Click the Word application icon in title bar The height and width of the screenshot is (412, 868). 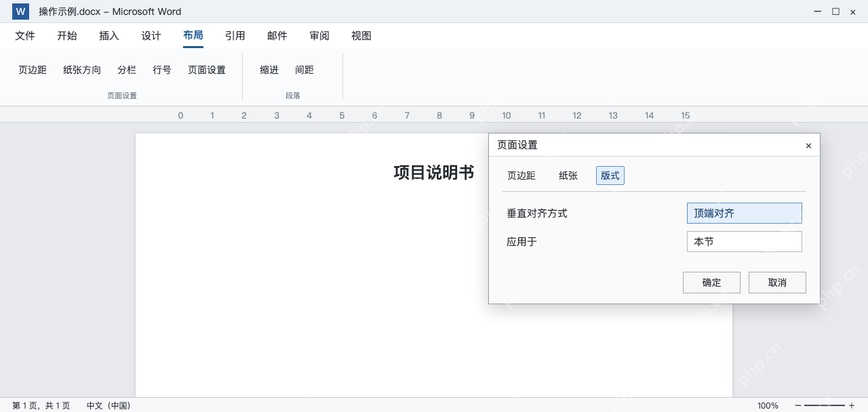tap(21, 12)
